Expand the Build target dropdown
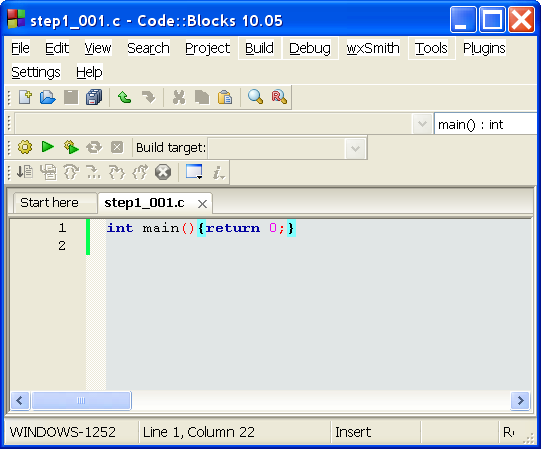 click(x=355, y=149)
